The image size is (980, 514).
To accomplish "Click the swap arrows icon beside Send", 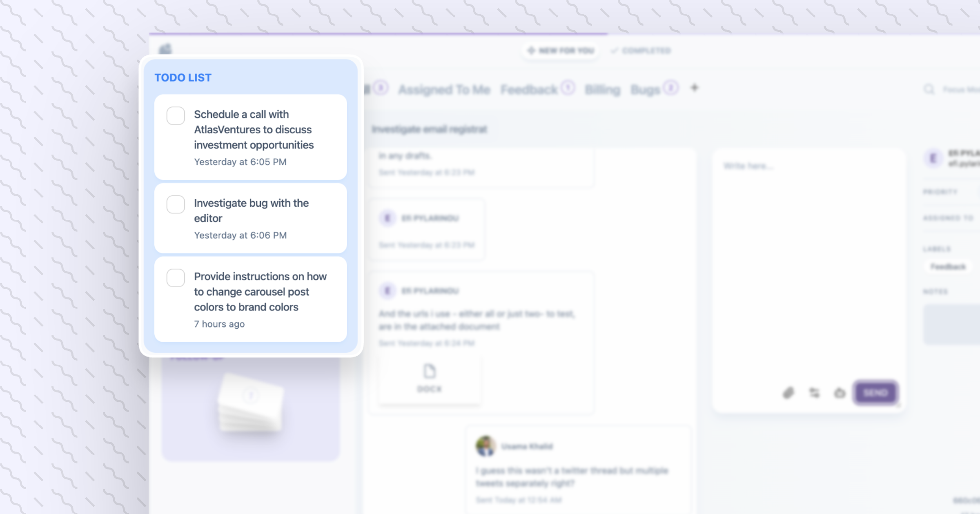I will click(x=814, y=393).
